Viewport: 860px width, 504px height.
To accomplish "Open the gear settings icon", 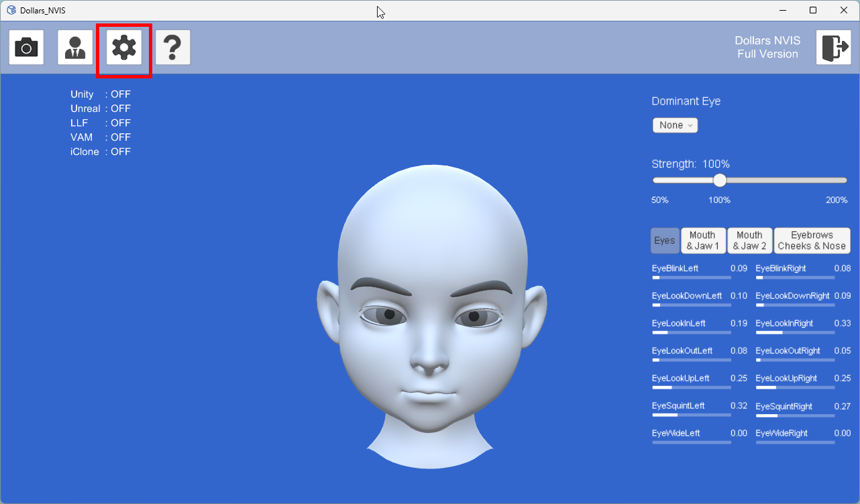I will [x=124, y=47].
